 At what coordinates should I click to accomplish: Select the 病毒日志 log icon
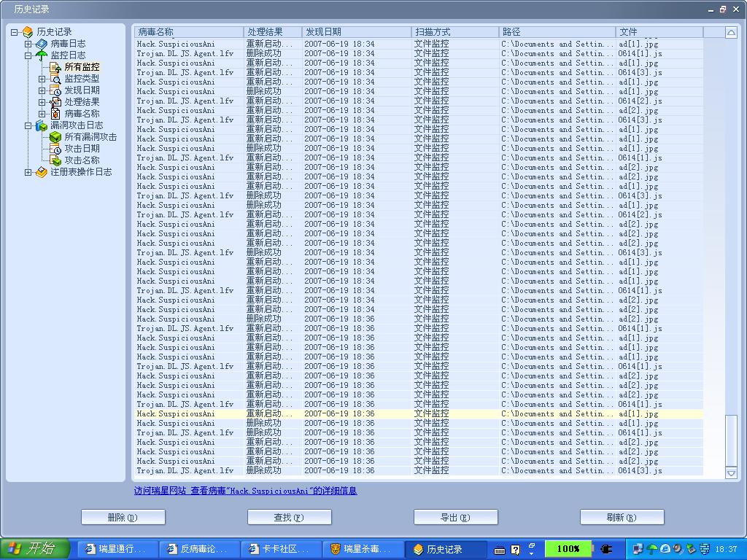(x=42, y=44)
